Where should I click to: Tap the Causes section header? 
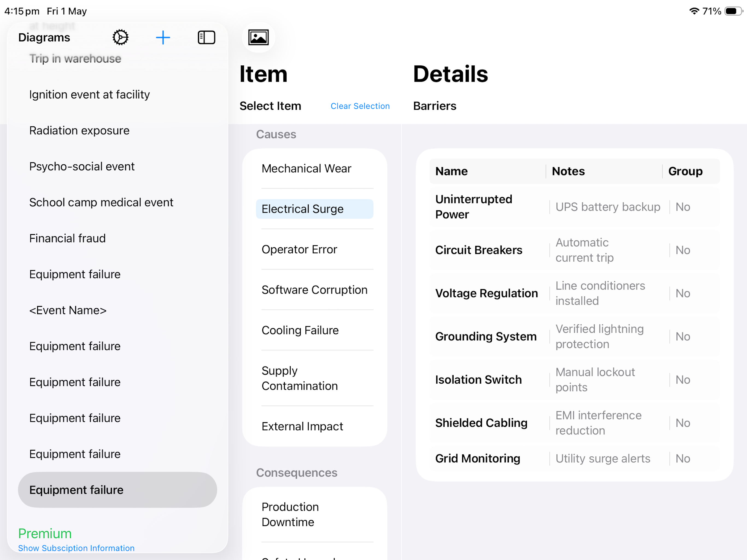(276, 134)
